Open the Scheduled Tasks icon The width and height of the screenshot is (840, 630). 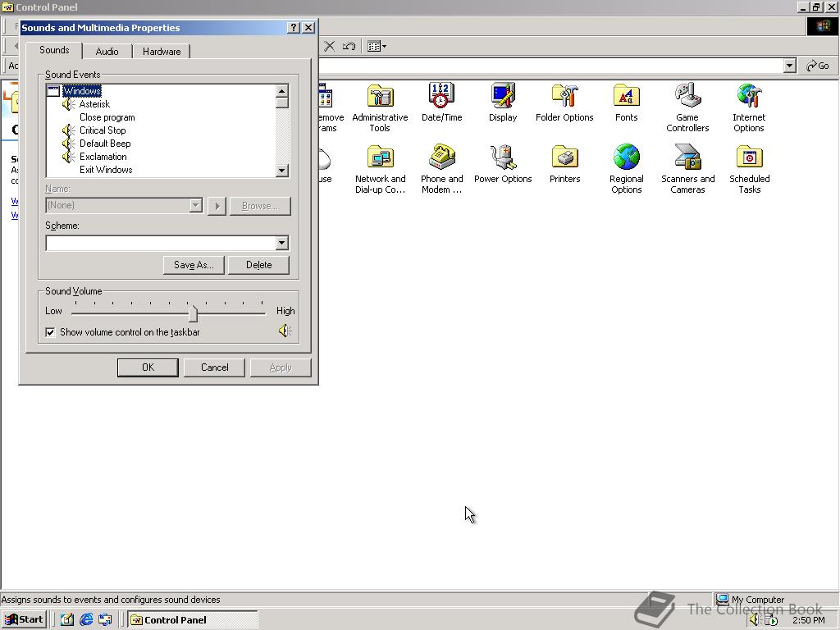(x=749, y=157)
